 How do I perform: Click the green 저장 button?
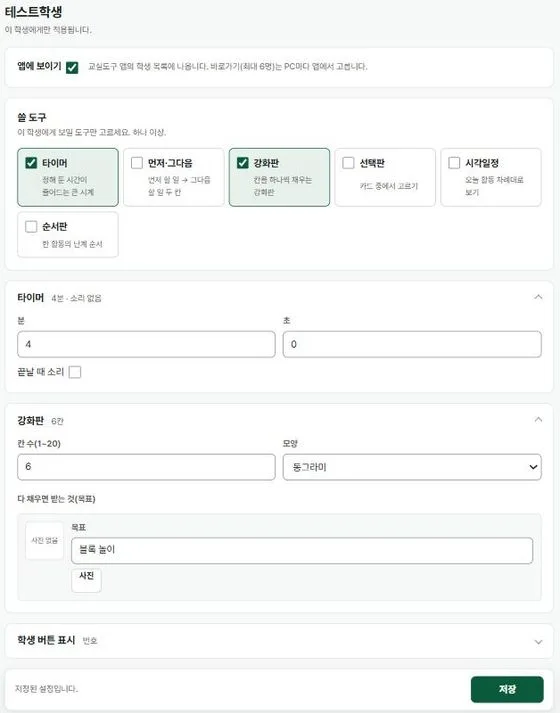tap(507, 689)
